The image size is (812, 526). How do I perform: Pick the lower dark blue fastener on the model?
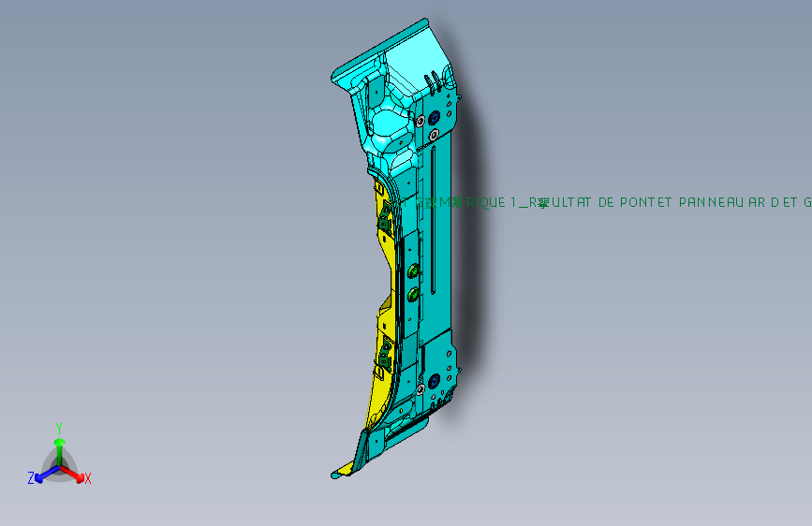tap(435, 381)
